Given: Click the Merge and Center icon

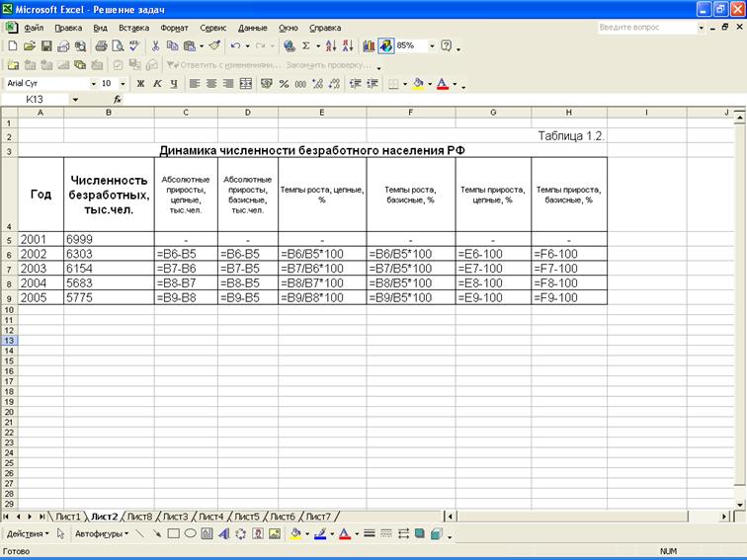Looking at the screenshot, I should point(246,84).
